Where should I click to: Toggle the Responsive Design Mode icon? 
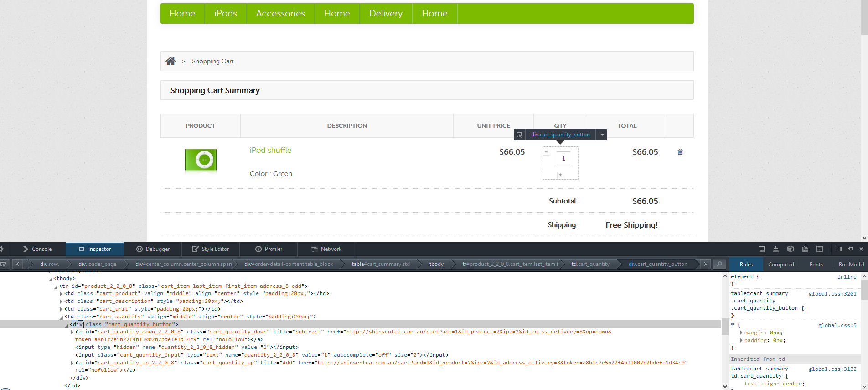[x=820, y=249]
